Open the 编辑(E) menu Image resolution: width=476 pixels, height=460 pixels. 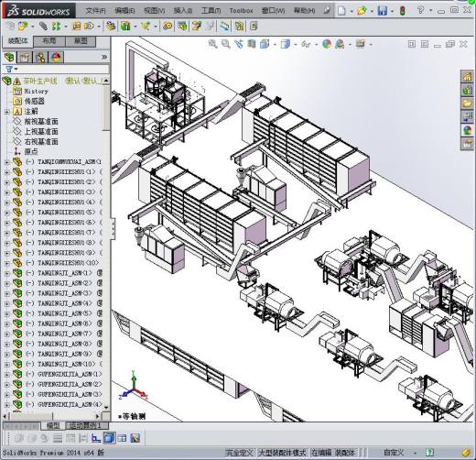click(x=124, y=11)
